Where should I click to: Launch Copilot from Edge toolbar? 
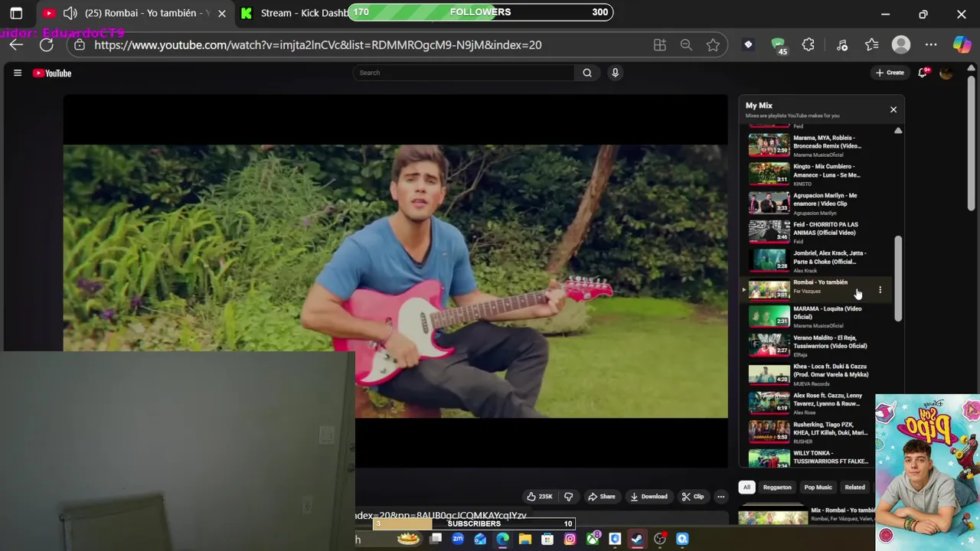[962, 45]
